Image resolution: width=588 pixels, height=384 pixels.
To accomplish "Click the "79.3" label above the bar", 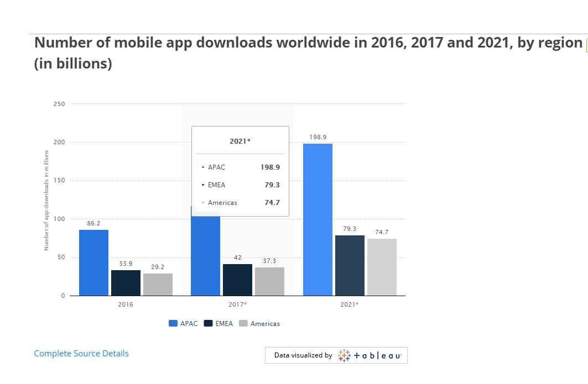I will 350,229.
